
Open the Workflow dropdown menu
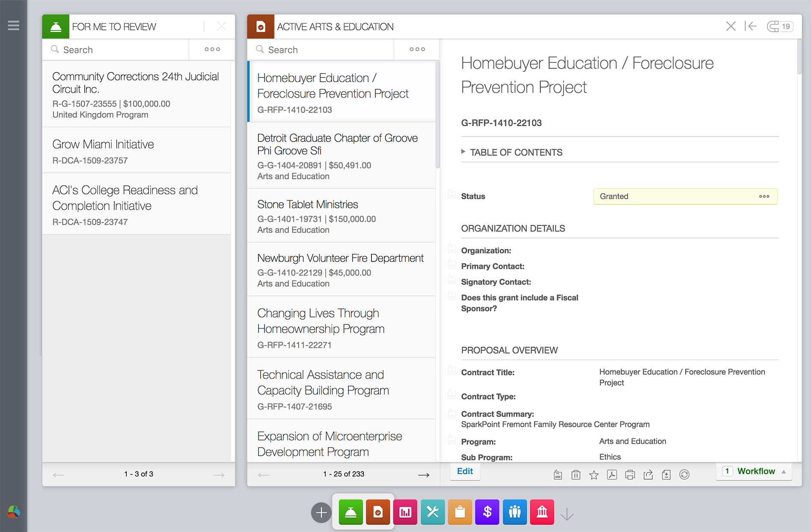pos(755,471)
